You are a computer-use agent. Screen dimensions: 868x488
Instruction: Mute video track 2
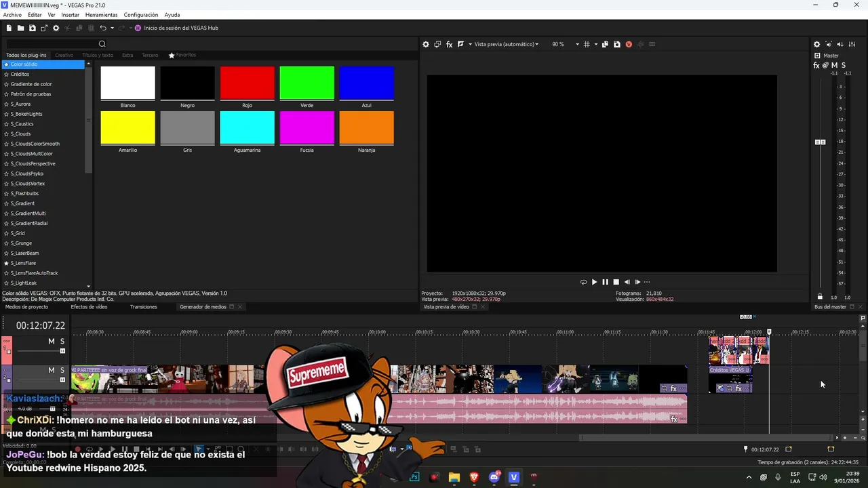[51, 370]
